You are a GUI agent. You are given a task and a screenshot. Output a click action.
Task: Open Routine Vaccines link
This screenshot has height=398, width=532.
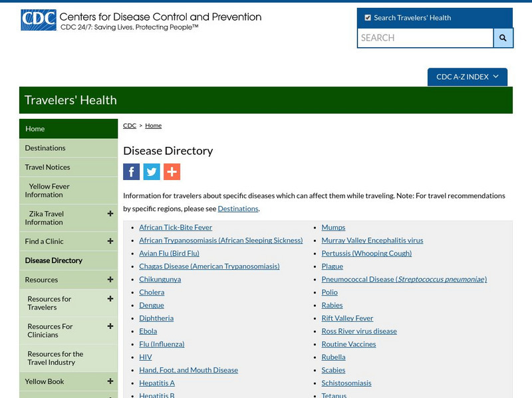[348, 344]
